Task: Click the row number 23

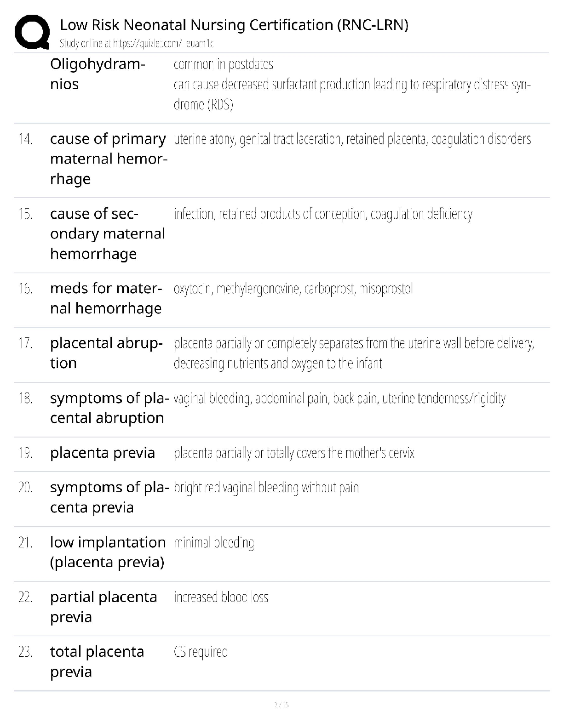Action: click(x=25, y=652)
